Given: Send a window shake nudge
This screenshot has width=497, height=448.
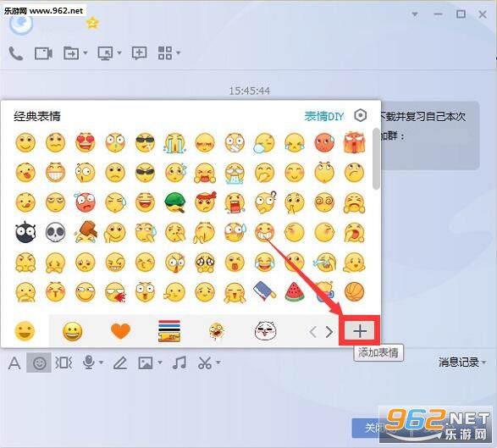Looking at the screenshot, I should (x=64, y=362).
